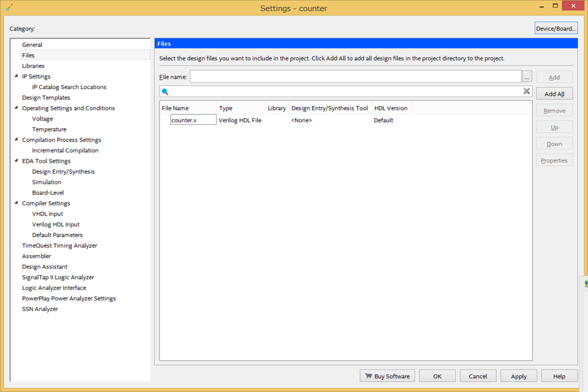The image size is (588, 392).
Task: Select SSN Analyzer category
Action: pos(40,309)
